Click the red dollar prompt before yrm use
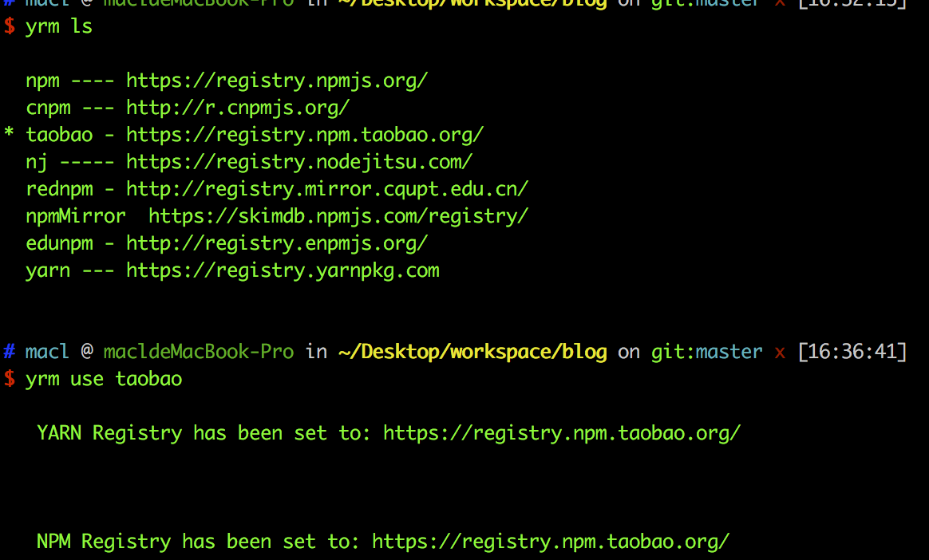This screenshot has width=929, height=560. (9, 379)
